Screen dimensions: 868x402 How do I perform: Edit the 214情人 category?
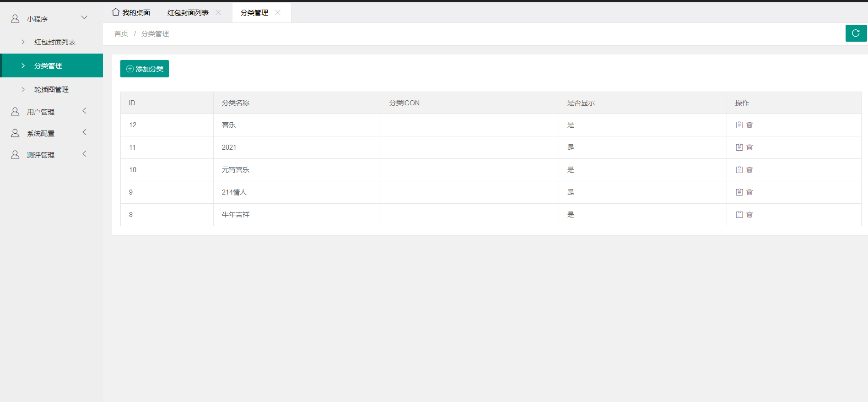739,192
